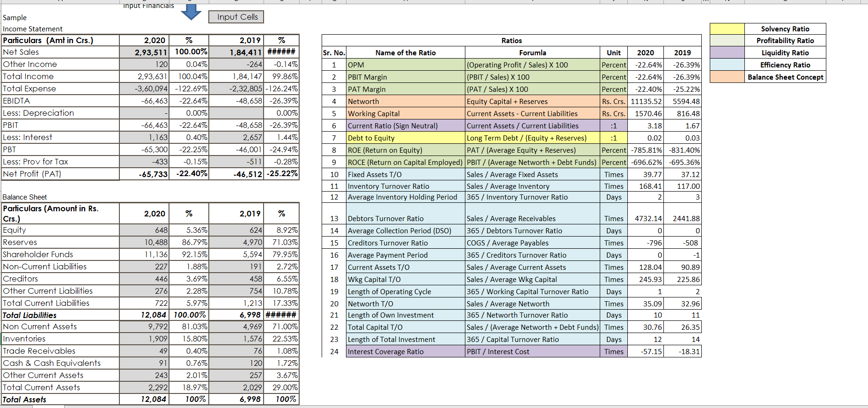Select the Ratios table title
The width and height of the screenshot is (868, 408).
pos(512,41)
